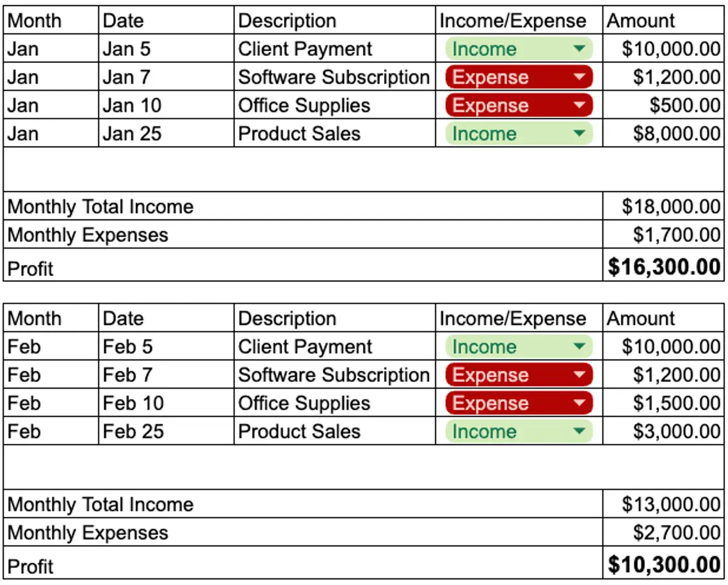
Task: Open the Income dropdown for Jan 5 Client Payment
Action: click(519, 49)
